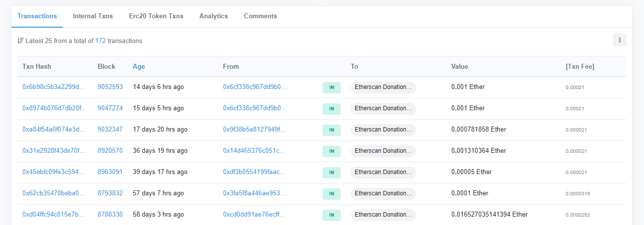Click the IN badge in block 9052593 row
Screen dimensions: 644x225
pyautogui.click(x=331, y=88)
